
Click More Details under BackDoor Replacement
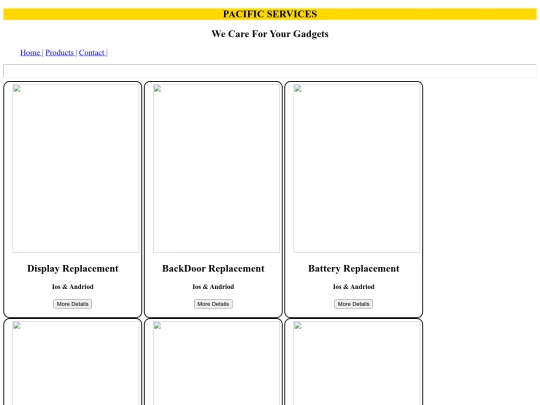[213, 304]
